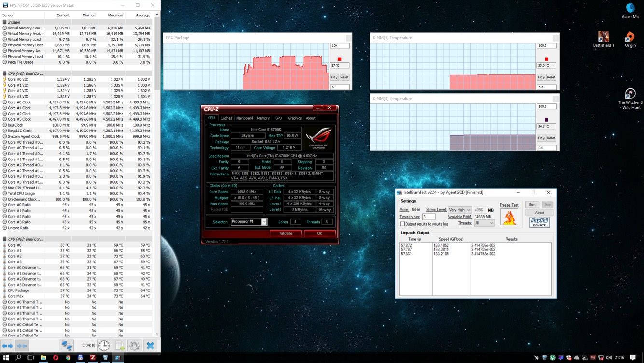Open the Stress Level dropdown in IntelBurnTest
This screenshot has height=363, width=644.
460,210
